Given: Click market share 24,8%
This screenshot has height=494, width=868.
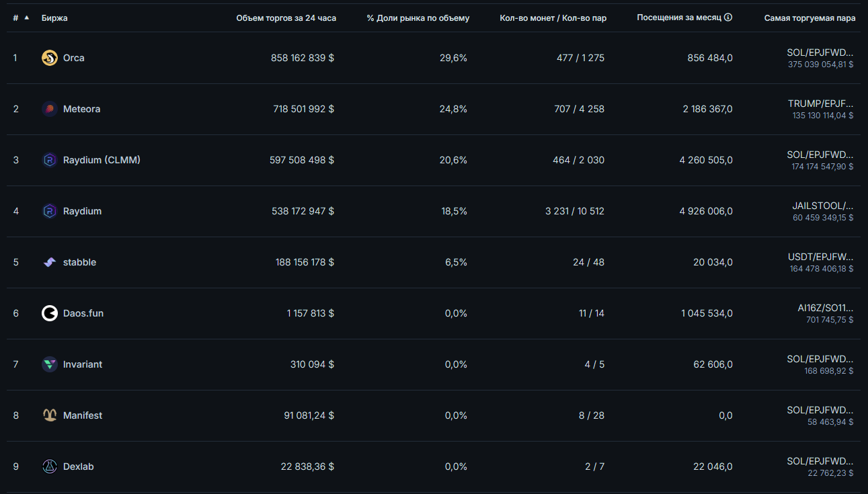Looking at the screenshot, I should 453,109.
